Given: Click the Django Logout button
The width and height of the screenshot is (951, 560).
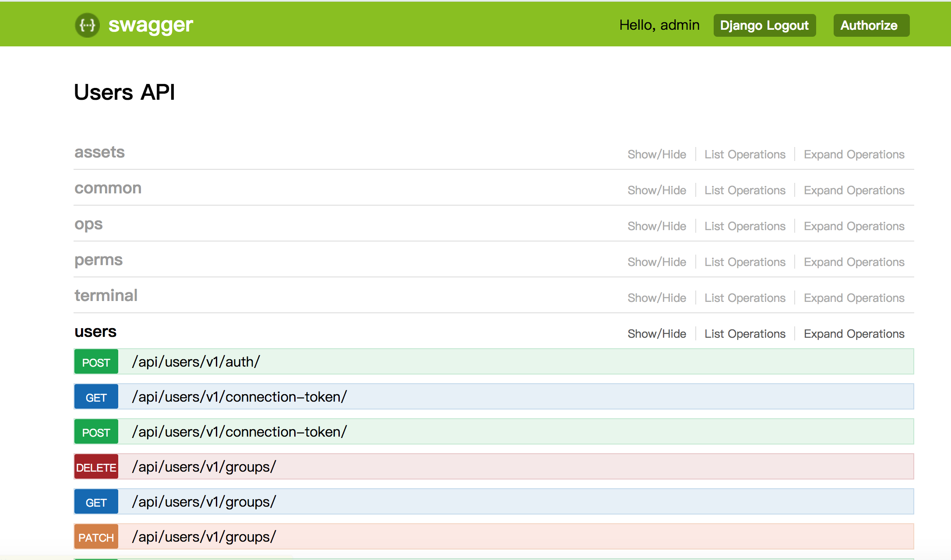Looking at the screenshot, I should [764, 25].
